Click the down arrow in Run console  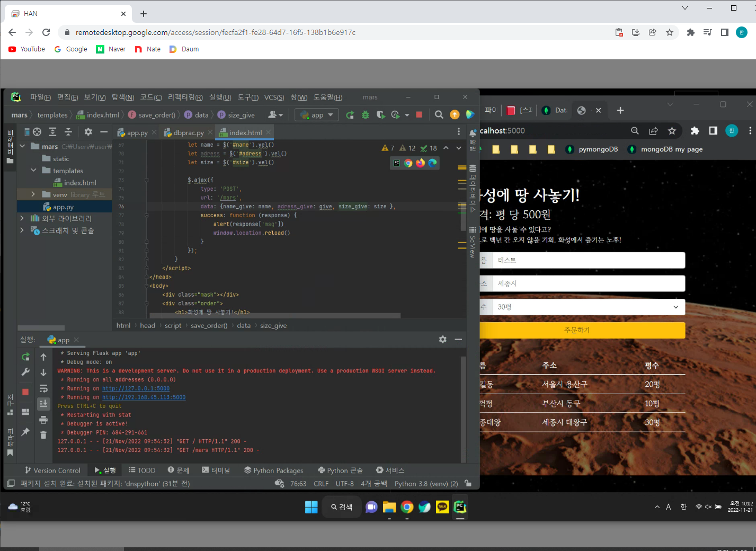coord(43,372)
